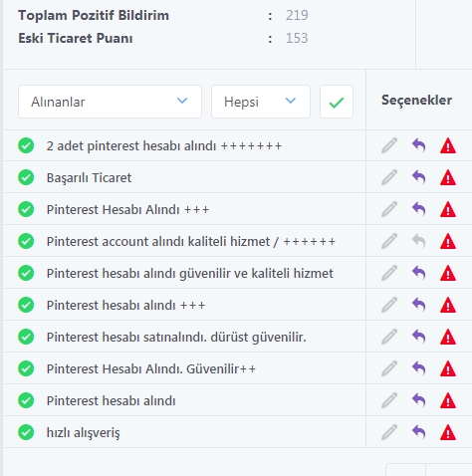
Task: Click the green status check beside 'hızlı alışveriş'
Action: (x=26, y=432)
